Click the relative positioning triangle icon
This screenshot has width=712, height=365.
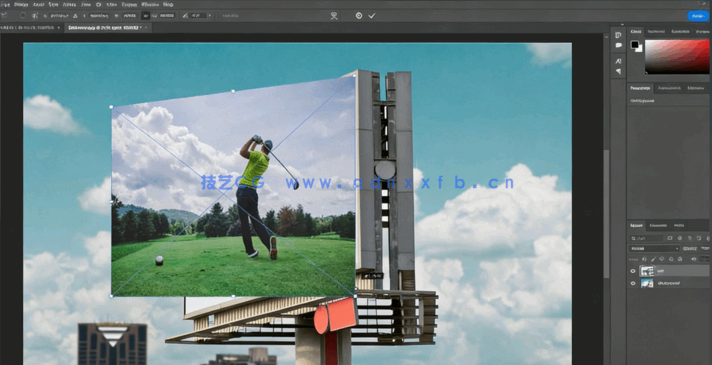coord(75,15)
